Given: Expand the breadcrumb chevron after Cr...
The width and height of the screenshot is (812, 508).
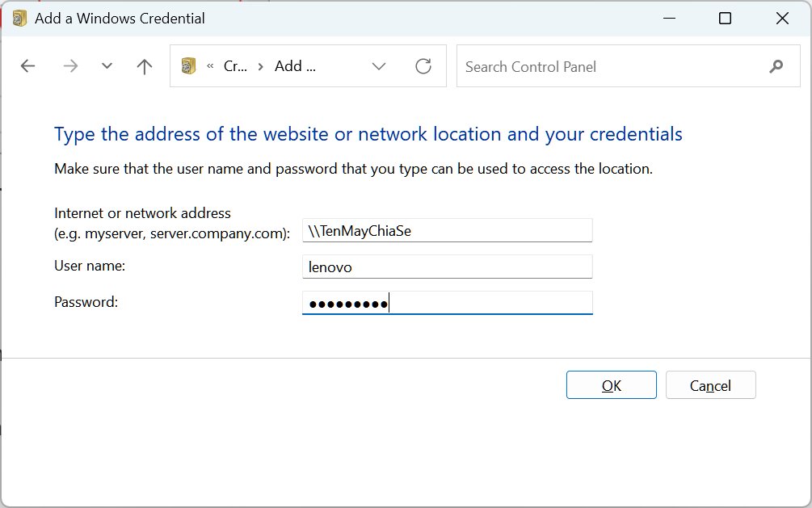Looking at the screenshot, I should [260, 66].
